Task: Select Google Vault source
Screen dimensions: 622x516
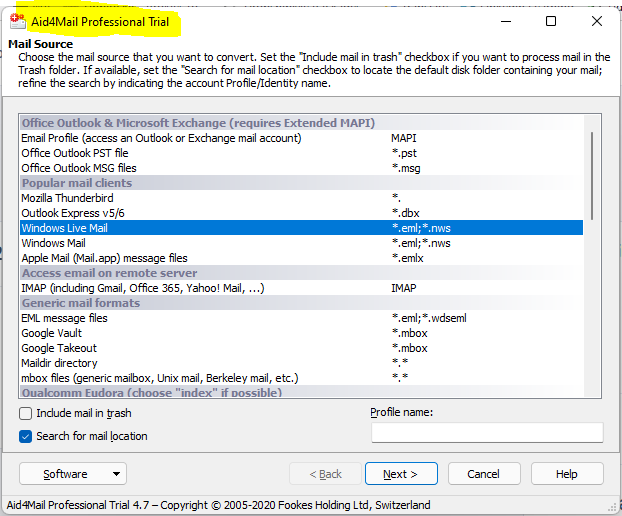Action: tap(301, 333)
